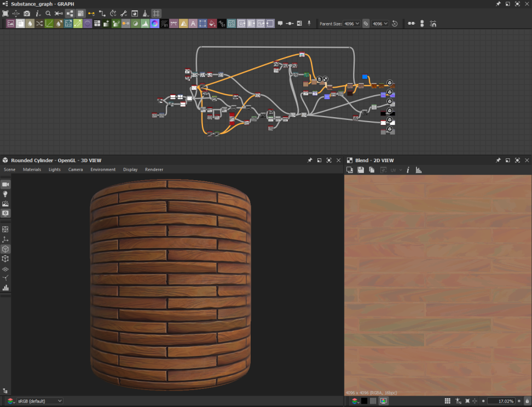Screen dimensions: 532x407
Task: Open the sRGB (default) color space dropdown
Action: click(x=39, y=401)
